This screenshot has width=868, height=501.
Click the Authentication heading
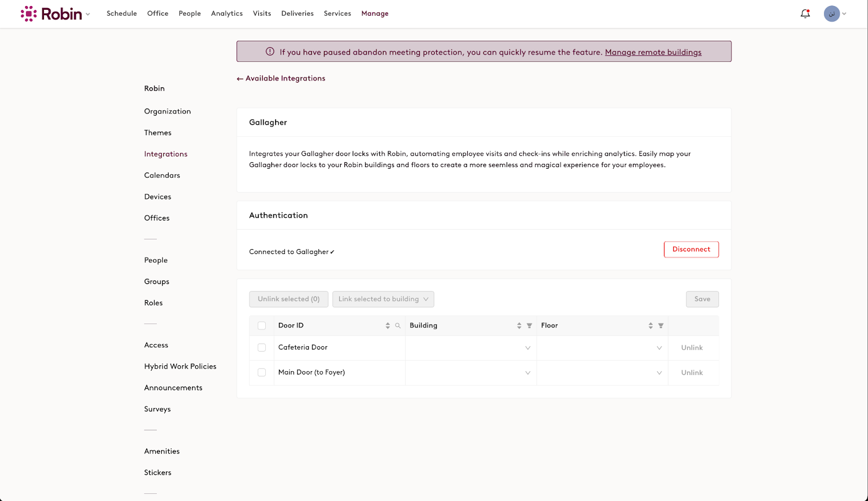coord(278,215)
